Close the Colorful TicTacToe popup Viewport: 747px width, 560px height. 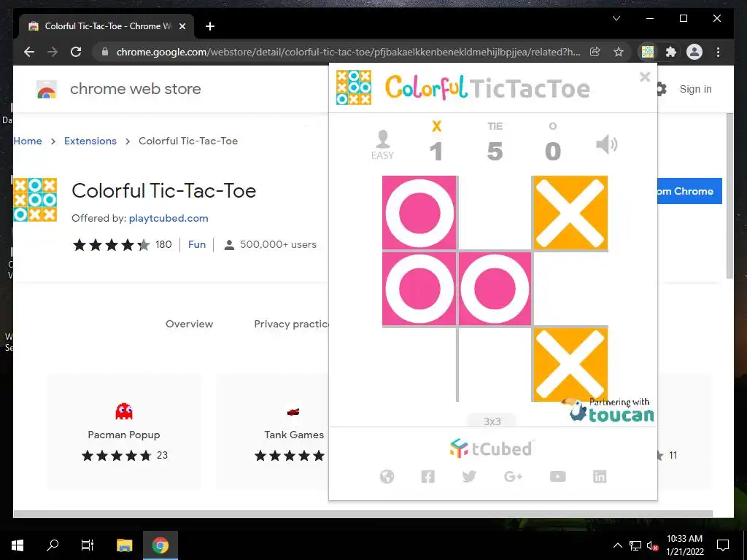tap(645, 77)
